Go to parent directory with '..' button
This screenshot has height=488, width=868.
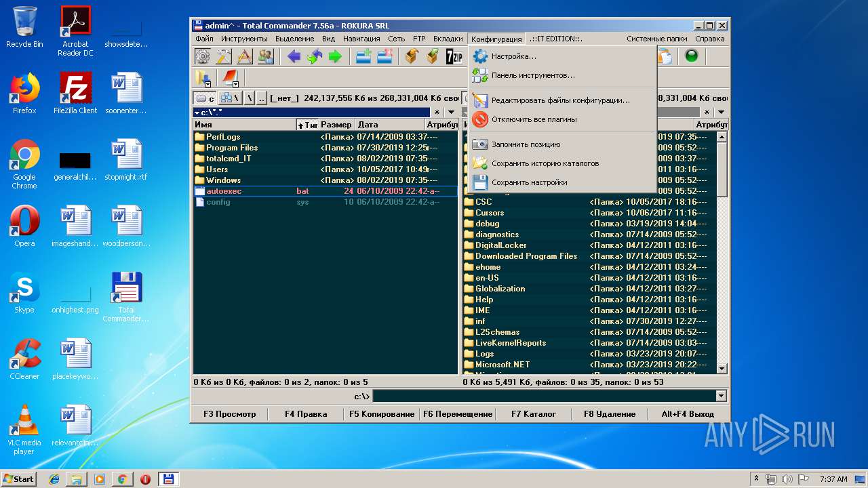(262, 98)
